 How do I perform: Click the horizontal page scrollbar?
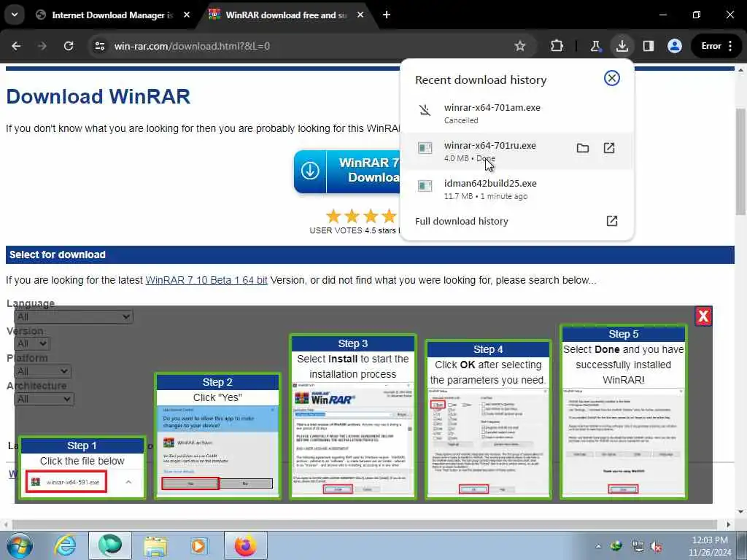tap(365, 524)
